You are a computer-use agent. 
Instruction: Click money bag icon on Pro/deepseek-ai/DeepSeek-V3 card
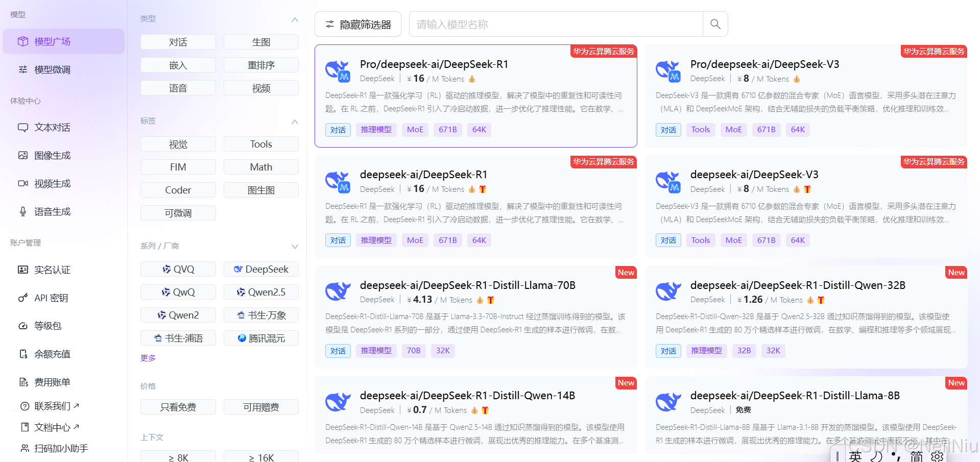tap(797, 79)
